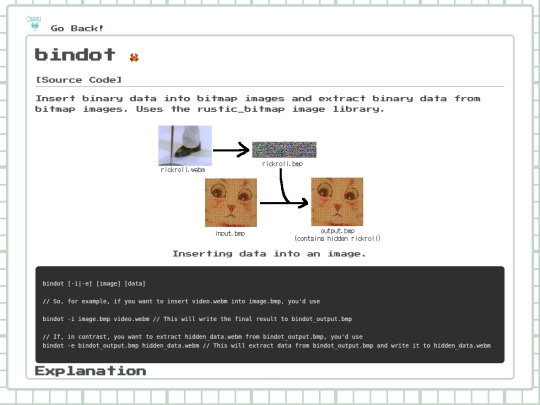The height and width of the screenshot is (405, 540).
Task: Click the input.bmp cat image
Action: [x=231, y=202]
